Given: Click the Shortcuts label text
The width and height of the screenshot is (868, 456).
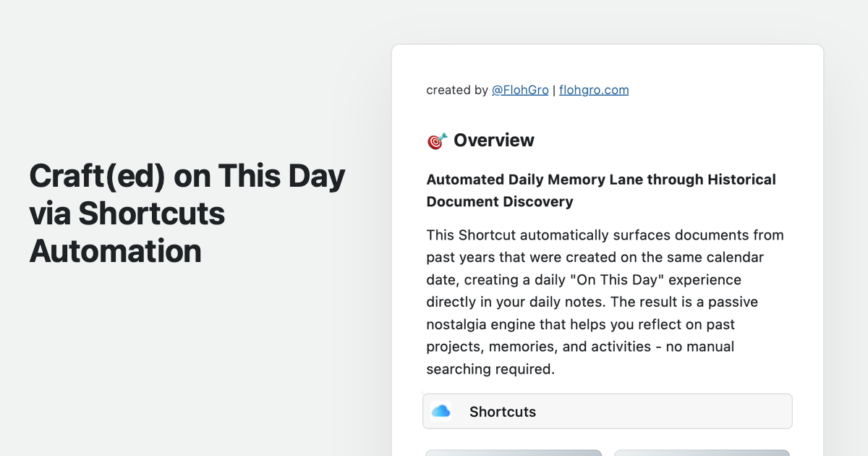Looking at the screenshot, I should (x=503, y=412).
